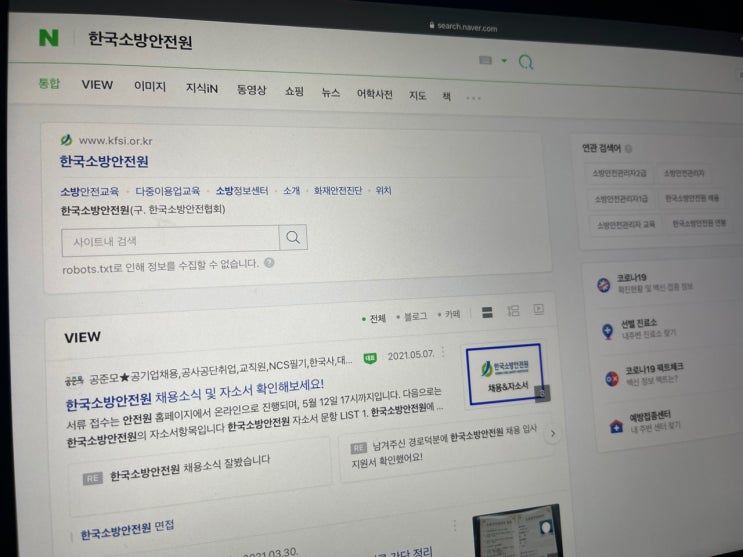Image resolution: width=743 pixels, height=557 pixels.
Task: Click the kfsi site favicon
Action: click(x=66, y=140)
